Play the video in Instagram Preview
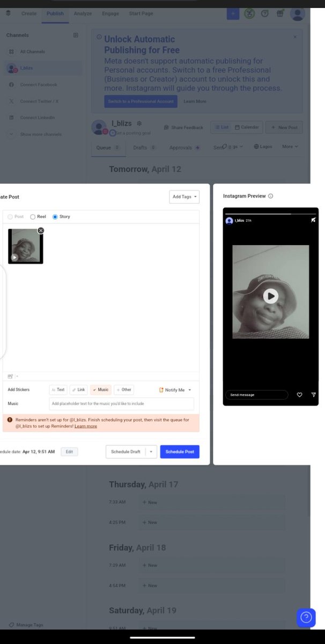 [x=271, y=296]
